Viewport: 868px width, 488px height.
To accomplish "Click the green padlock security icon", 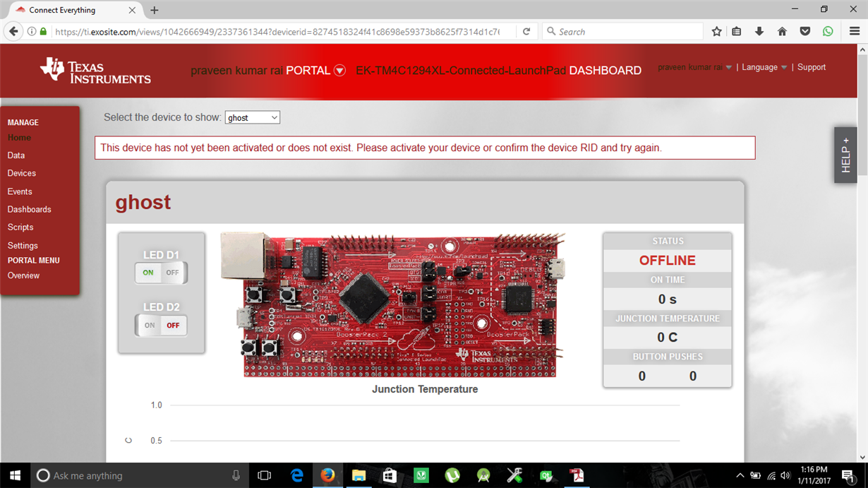I will point(43,32).
